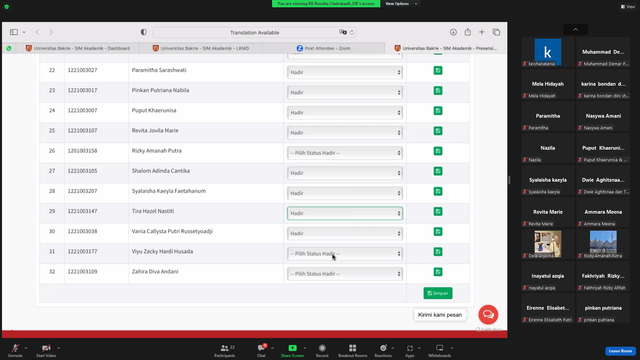
Task: Start Video in Zoom
Action: point(46,350)
